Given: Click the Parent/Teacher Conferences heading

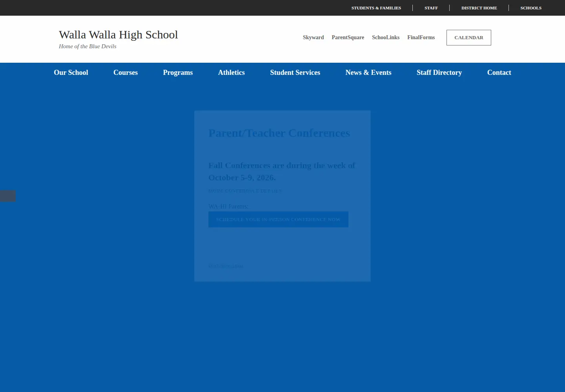Looking at the screenshot, I should pos(279,133).
